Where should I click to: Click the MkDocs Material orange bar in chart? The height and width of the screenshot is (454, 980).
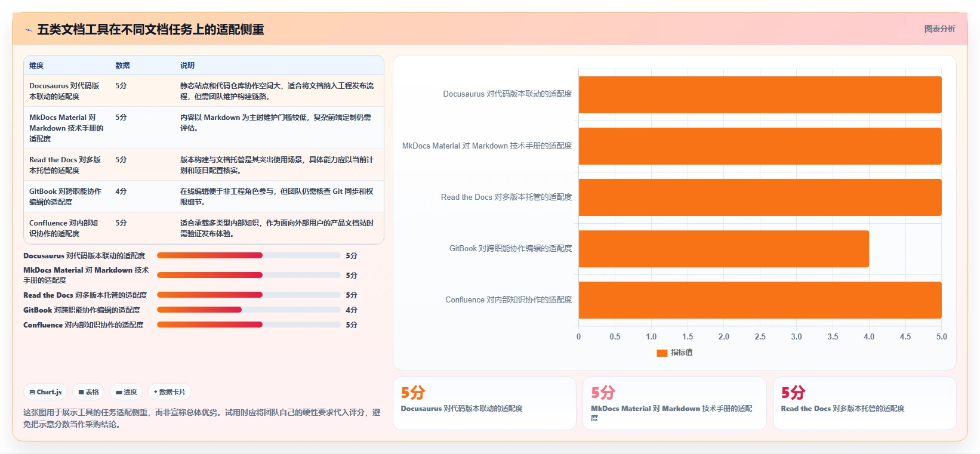(760, 146)
